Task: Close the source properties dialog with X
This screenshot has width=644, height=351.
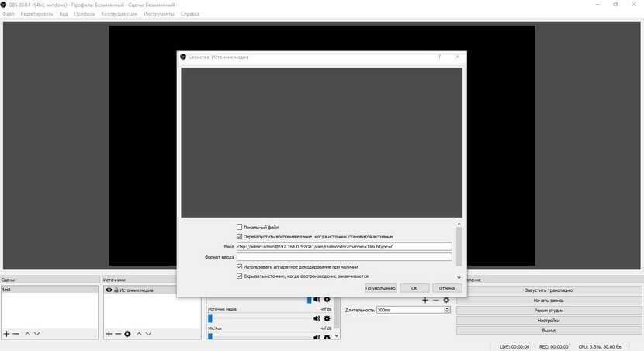Action: (457, 57)
